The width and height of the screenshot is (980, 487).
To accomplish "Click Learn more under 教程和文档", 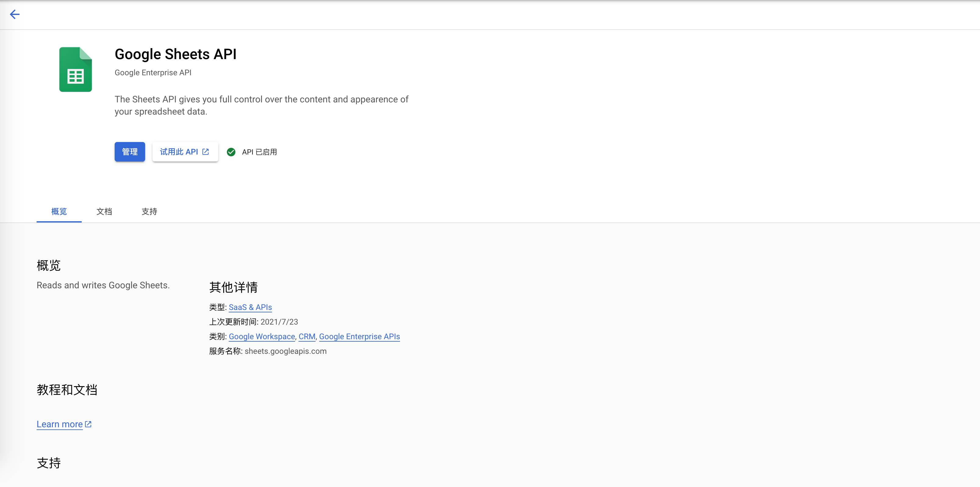I will point(59,424).
